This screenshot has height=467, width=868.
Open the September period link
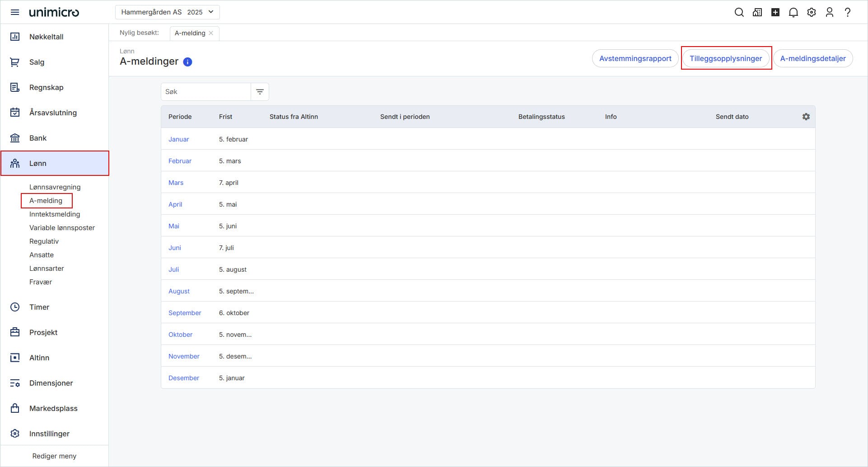[x=185, y=313]
